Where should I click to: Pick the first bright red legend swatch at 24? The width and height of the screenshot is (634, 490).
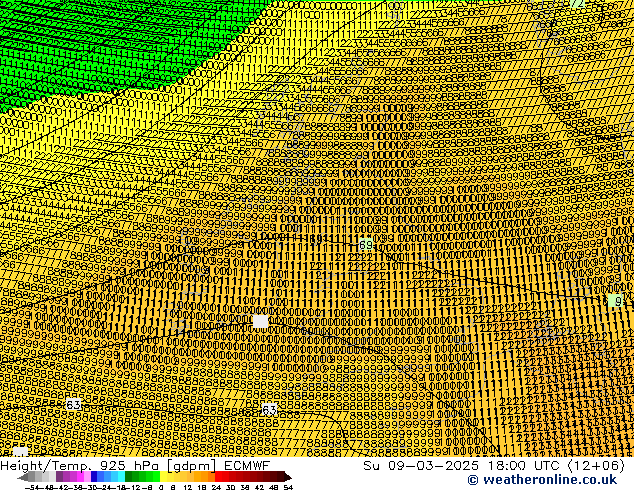218,477
